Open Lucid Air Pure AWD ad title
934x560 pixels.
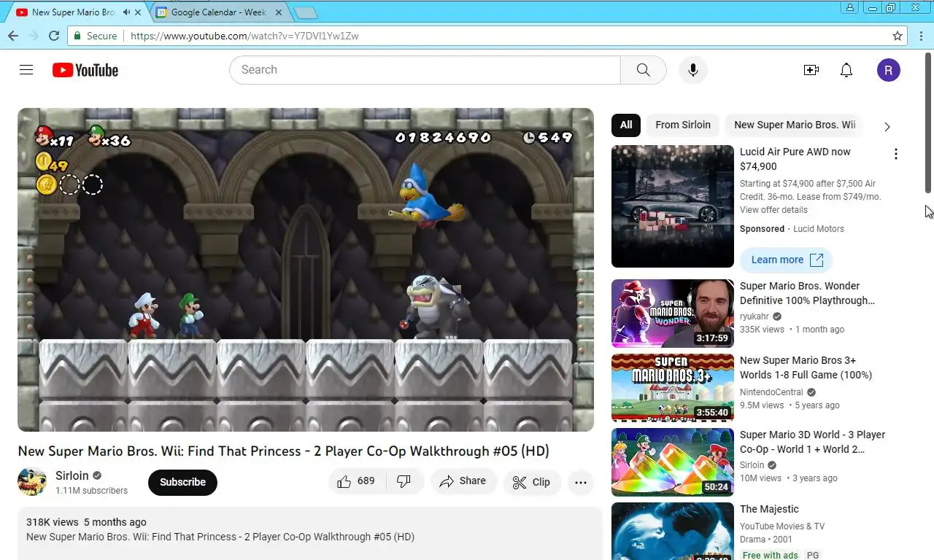(795, 159)
